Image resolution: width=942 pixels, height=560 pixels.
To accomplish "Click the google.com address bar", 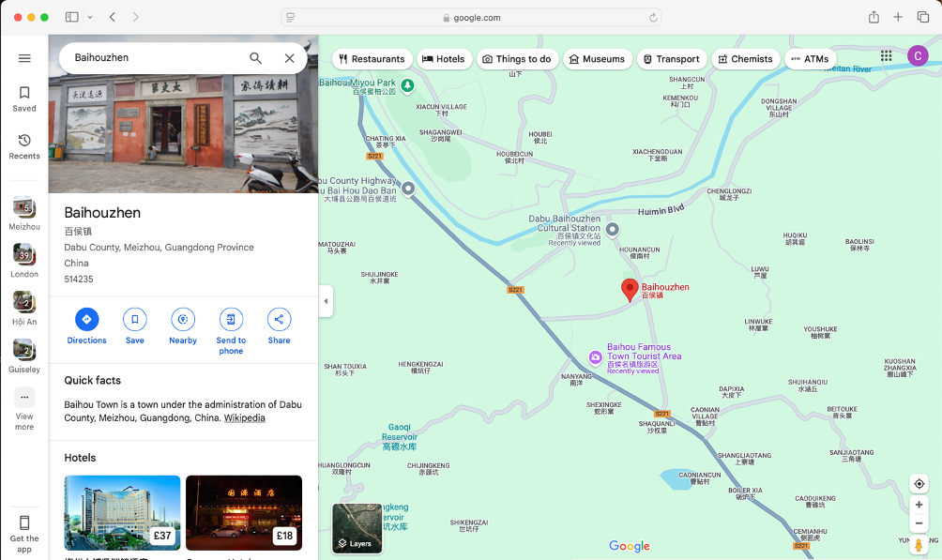I will (x=471, y=18).
